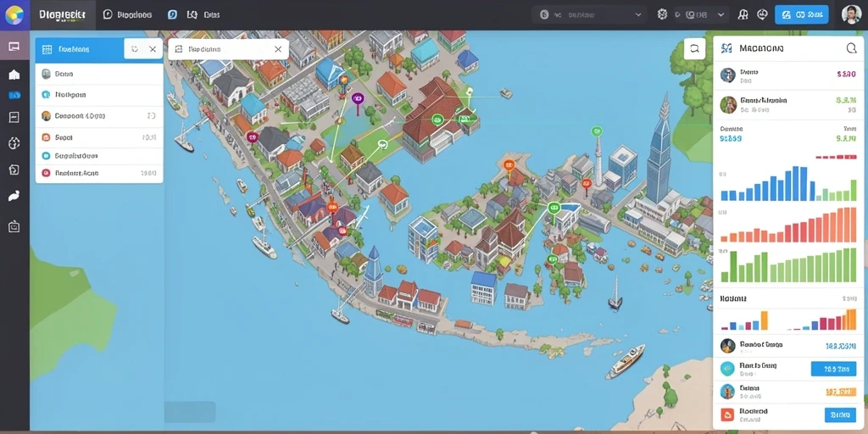Click the green pin atop the slender tower
The image size is (868, 434).
point(596,131)
